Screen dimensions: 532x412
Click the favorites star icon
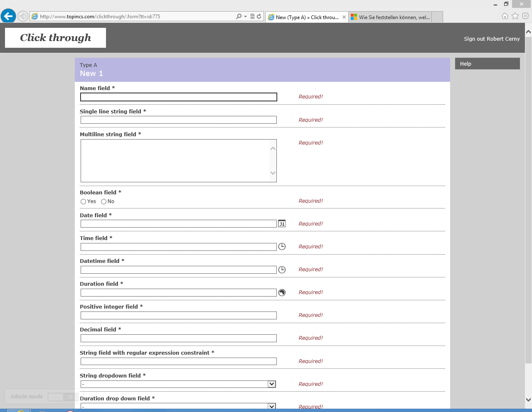pyautogui.click(x=515, y=16)
